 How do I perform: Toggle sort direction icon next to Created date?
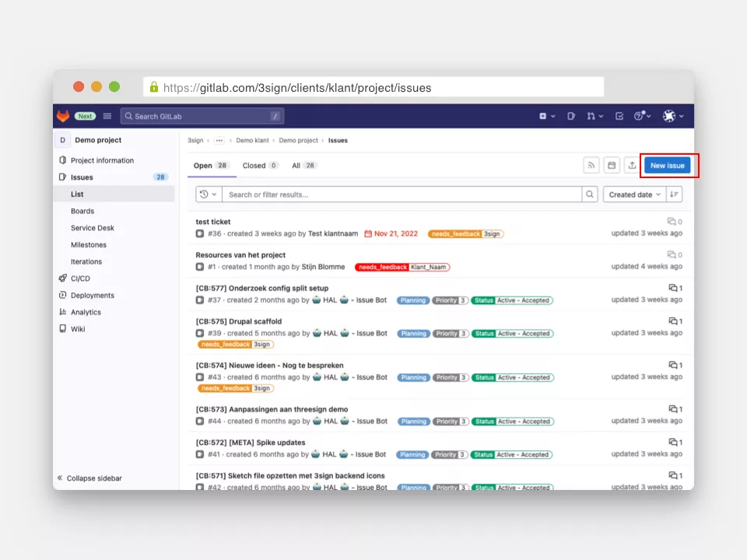[x=674, y=194]
